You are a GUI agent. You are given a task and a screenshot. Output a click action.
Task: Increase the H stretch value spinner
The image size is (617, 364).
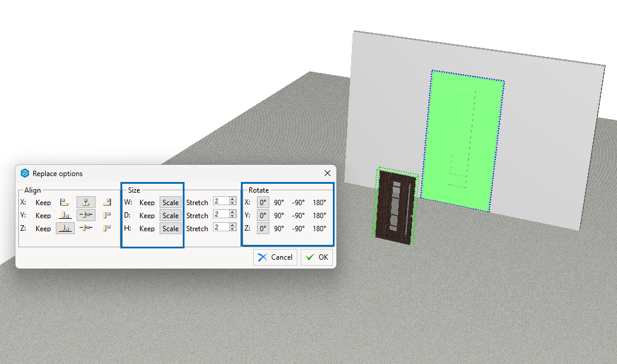233,225
